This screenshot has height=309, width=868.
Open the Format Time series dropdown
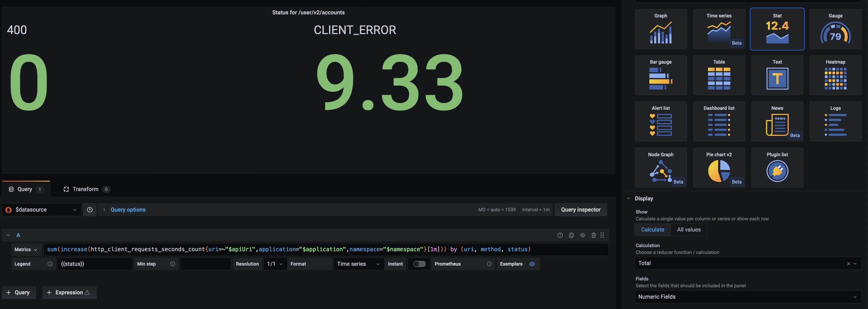pyautogui.click(x=358, y=264)
